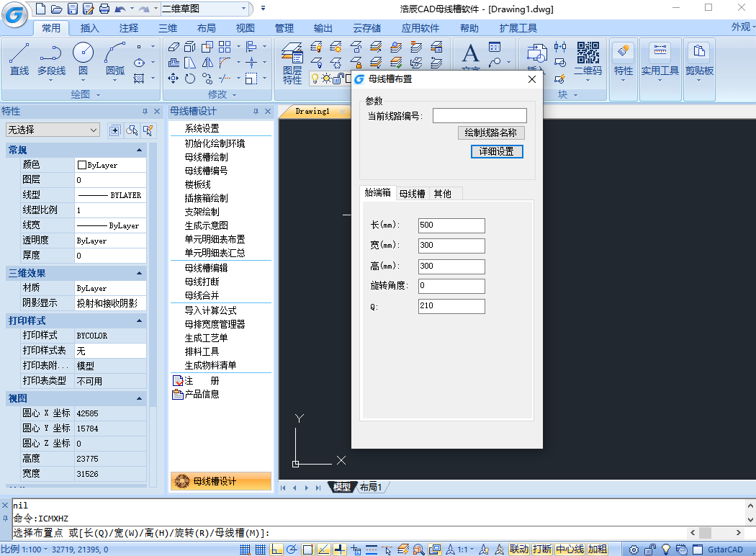Select the 直线 line drawing tool
Viewport: 756px width, 556px height.
[x=19, y=59]
